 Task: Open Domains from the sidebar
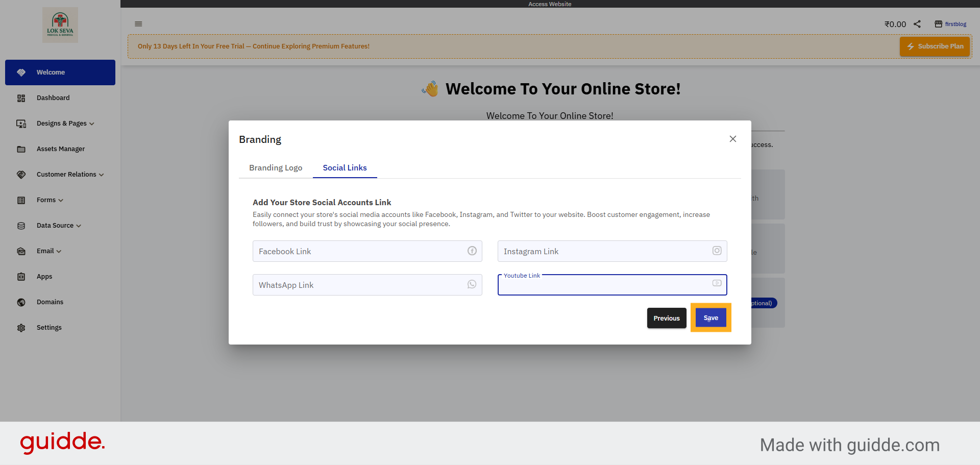tap(60, 302)
